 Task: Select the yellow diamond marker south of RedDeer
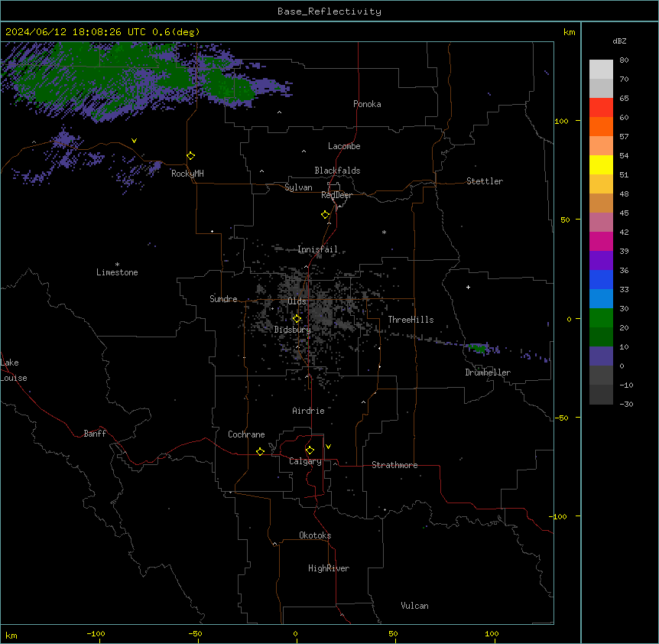pyautogui.click(x=326, y=215)
